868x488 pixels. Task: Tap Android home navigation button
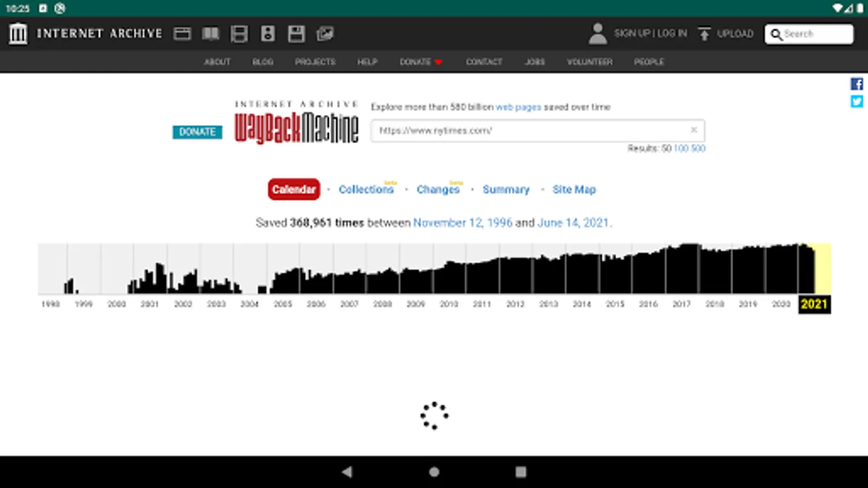[x=434, y=472]
